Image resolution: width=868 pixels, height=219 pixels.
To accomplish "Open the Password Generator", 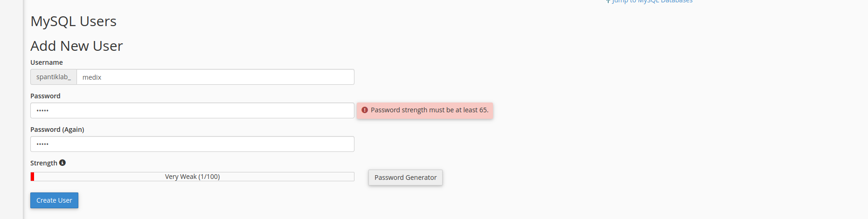I will 405,178.
